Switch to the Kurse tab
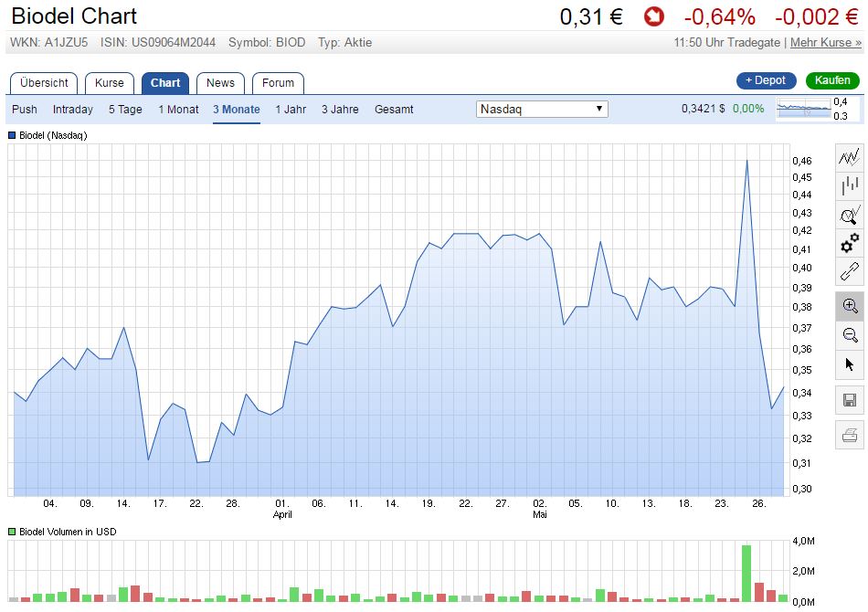 click(x=109, y=83)
